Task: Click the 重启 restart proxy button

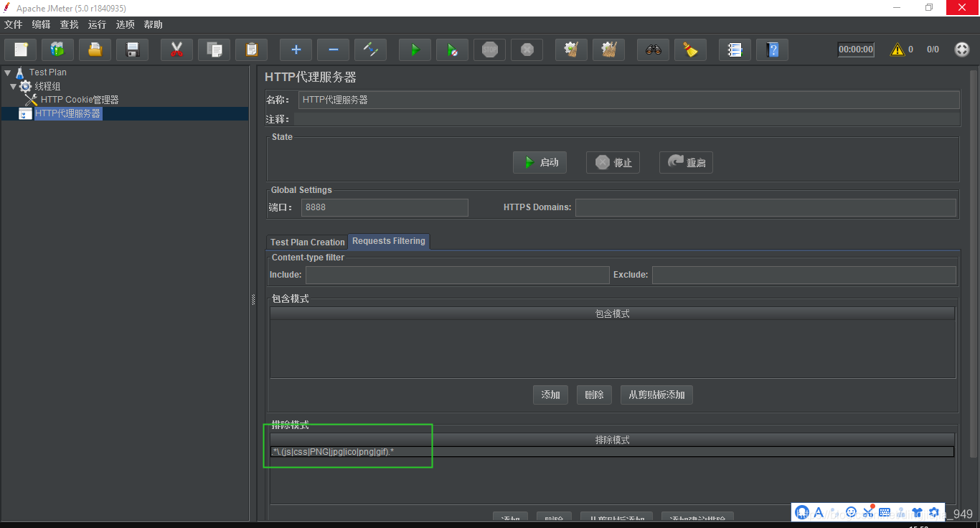Action: click(x=686, y=162)
